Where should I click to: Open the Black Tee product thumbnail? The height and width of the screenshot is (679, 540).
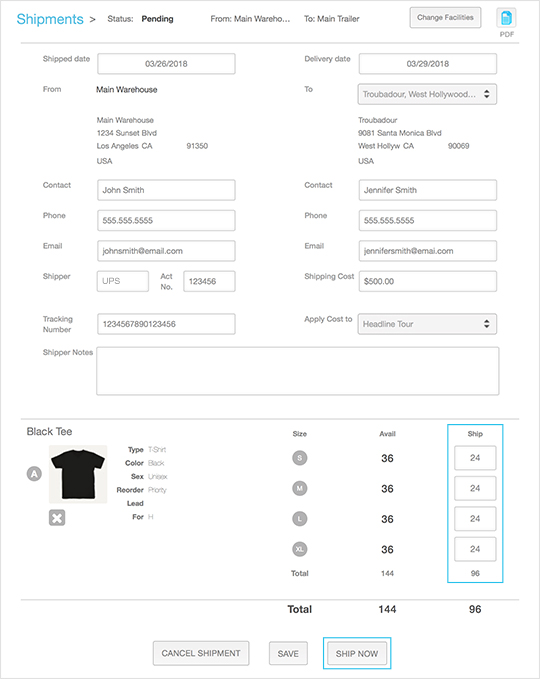(78, 474)
